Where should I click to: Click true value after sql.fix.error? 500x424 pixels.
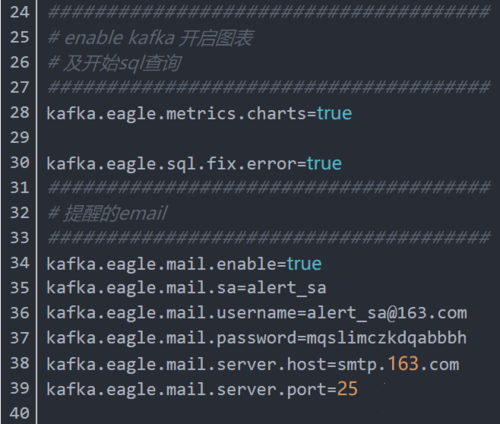(324, 164)
